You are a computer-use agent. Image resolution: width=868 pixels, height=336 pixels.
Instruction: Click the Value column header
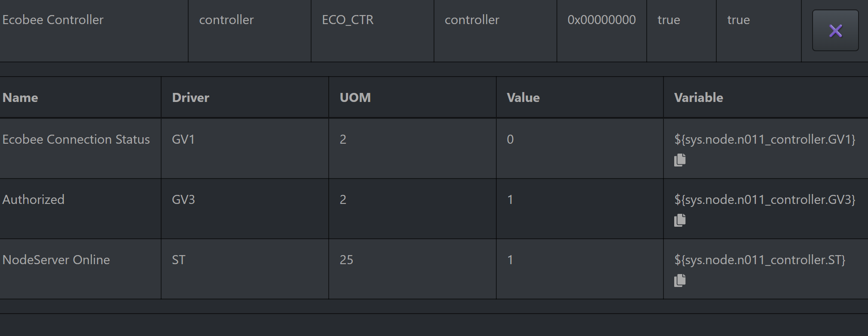[523, 97]
